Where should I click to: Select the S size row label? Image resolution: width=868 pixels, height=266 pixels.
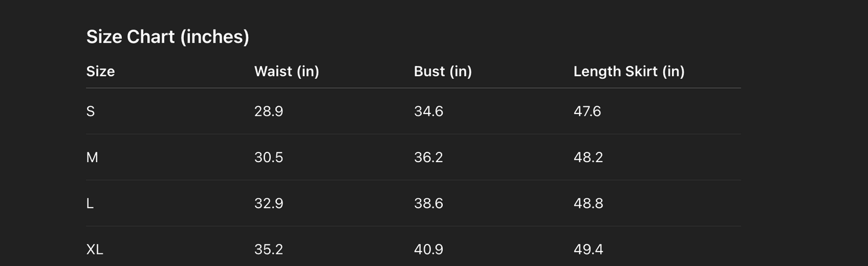pyautogui.click(x=91, y=112)
